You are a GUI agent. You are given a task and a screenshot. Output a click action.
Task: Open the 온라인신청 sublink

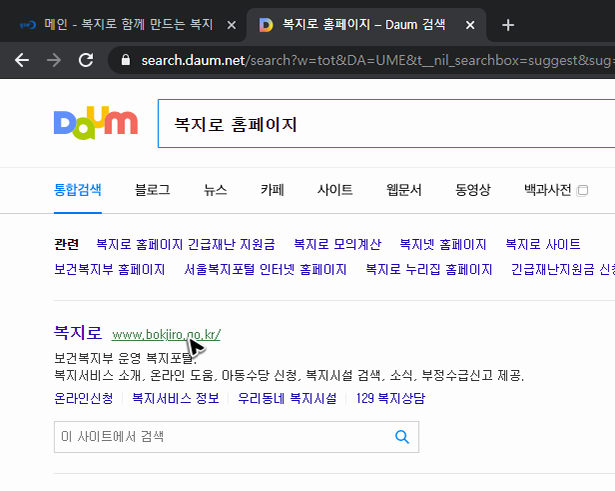pos(84,398)
